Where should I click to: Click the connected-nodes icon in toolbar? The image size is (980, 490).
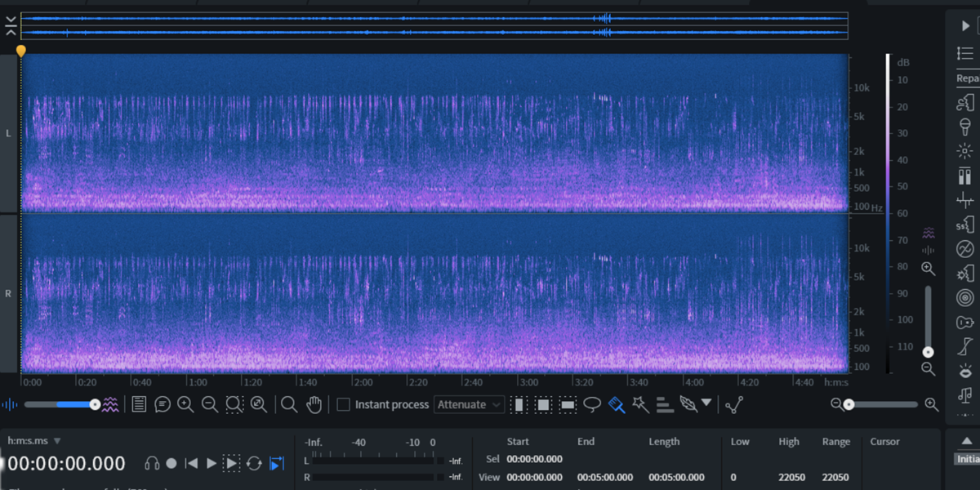tap(734, 404)
